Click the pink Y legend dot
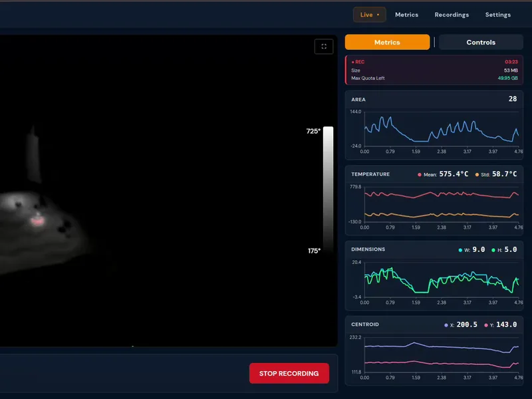 486,325
